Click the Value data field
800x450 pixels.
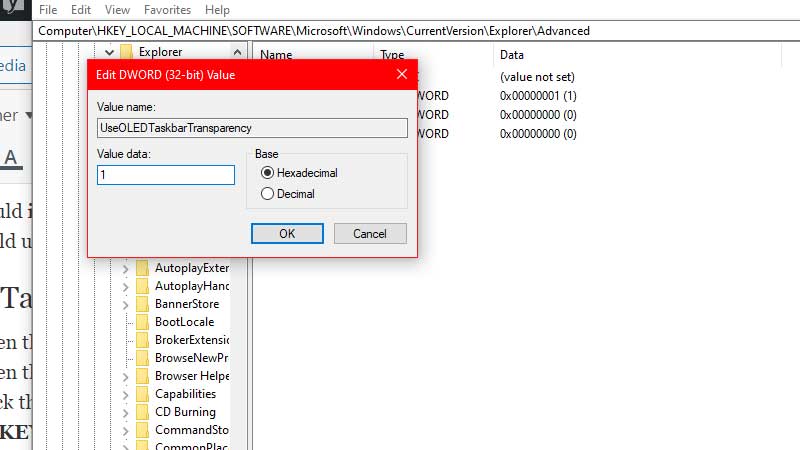coord(166,175)
